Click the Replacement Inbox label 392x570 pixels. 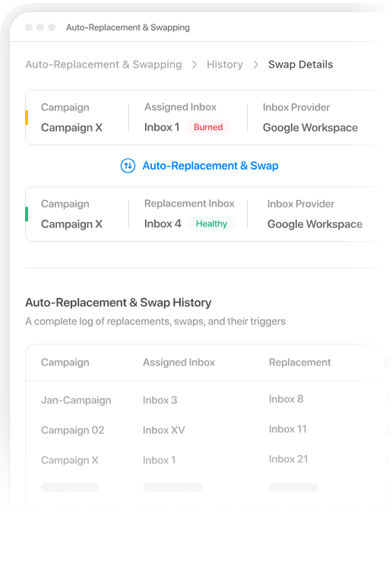coord(189,204)
